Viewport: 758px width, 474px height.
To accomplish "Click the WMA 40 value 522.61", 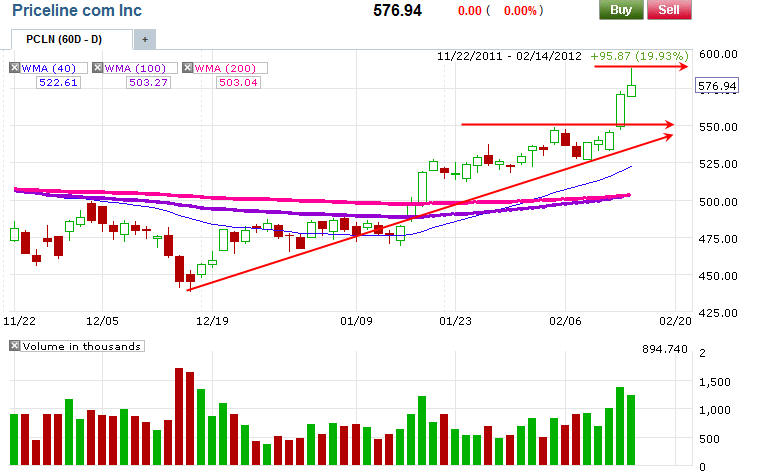I will [58, 83].
